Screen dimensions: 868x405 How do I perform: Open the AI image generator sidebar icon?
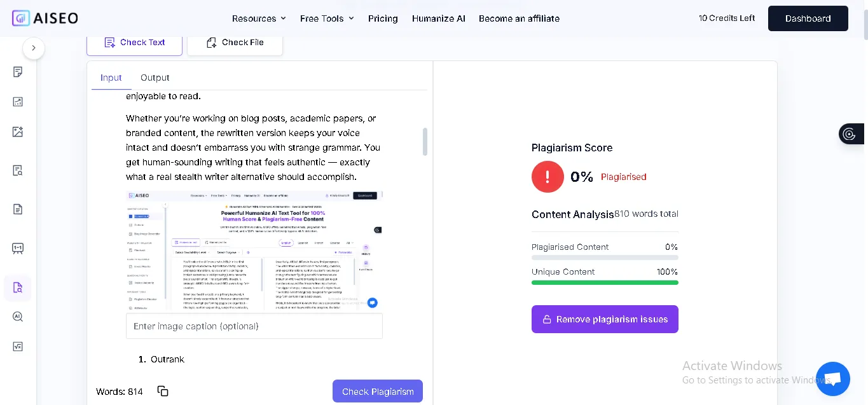18,132
